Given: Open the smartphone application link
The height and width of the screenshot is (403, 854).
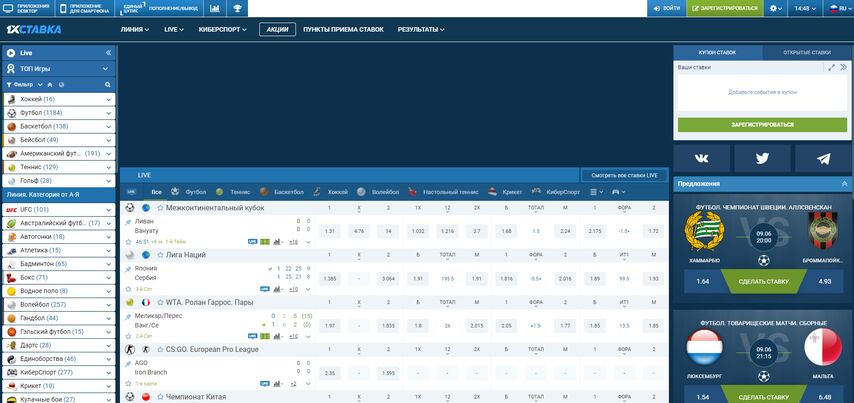Looking at the screenshot, I should pos(86,8).
